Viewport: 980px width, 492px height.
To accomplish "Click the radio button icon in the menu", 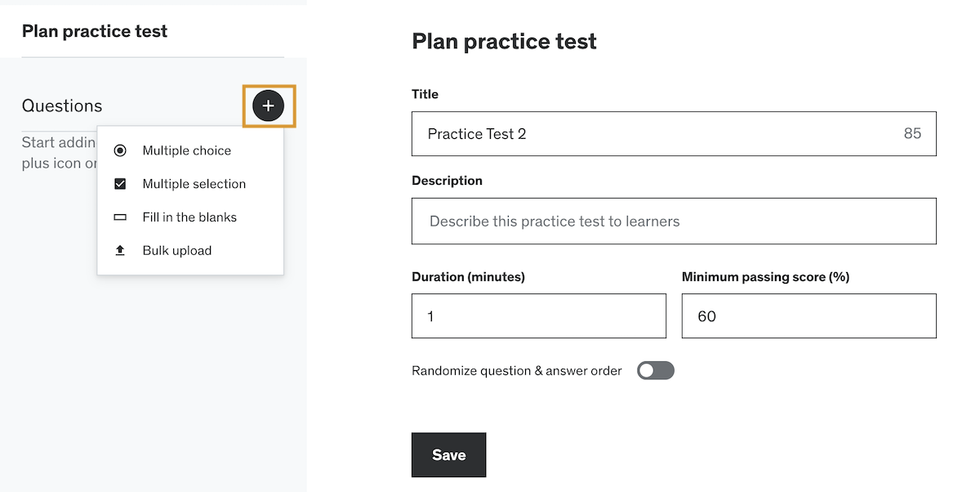I will pos(119,150).
